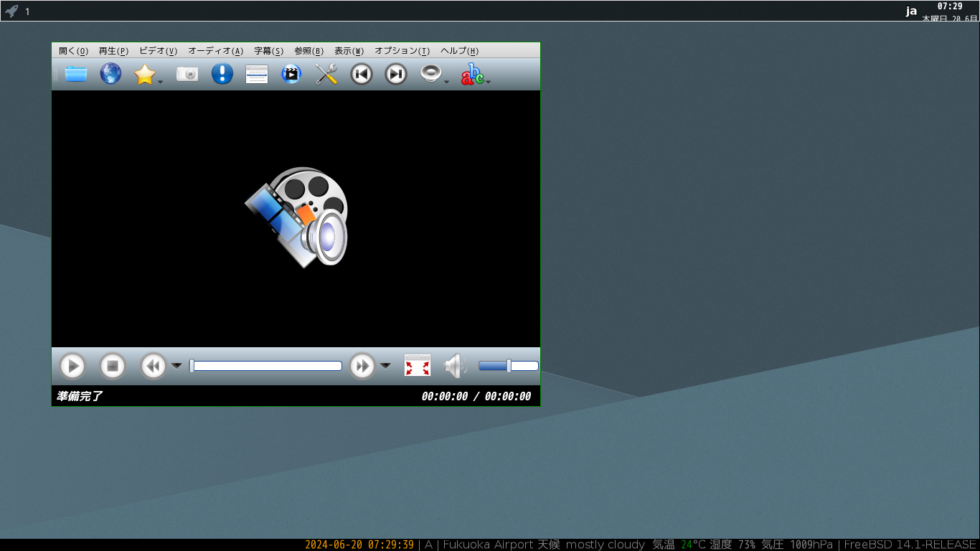Start playback with the Play button
This screenshot has height=551, width=980.
pos(72,366)
